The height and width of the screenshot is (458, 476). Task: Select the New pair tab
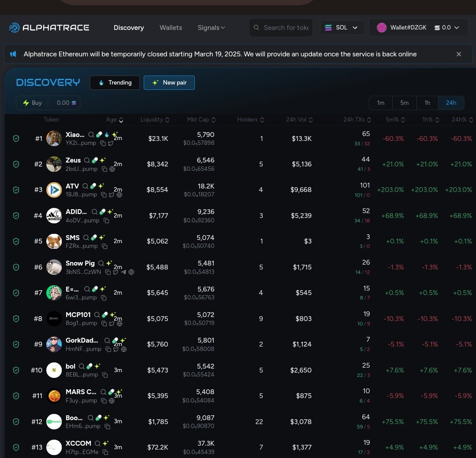point(169,83)
